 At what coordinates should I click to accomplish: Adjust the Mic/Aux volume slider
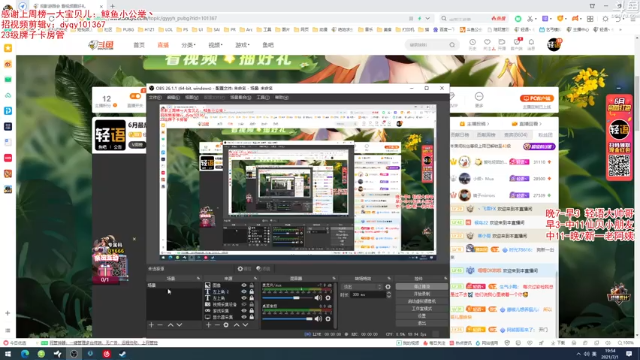pos(287,298)
